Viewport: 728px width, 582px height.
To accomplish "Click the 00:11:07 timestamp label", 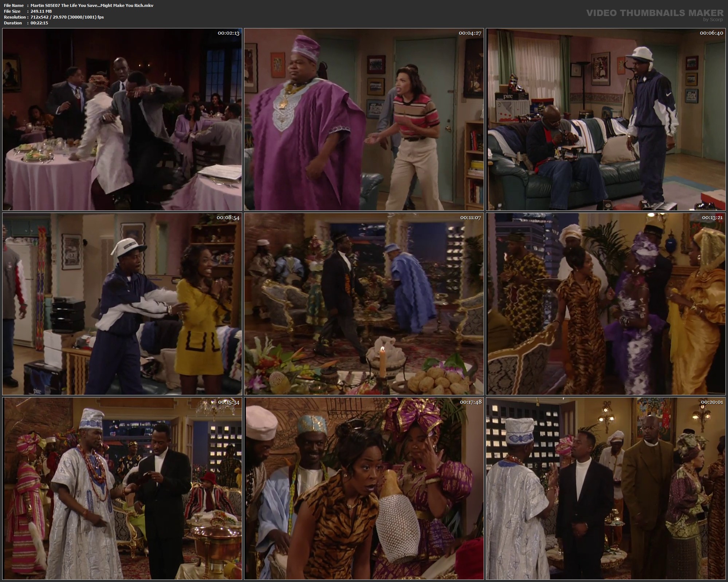I will (470, 218).
